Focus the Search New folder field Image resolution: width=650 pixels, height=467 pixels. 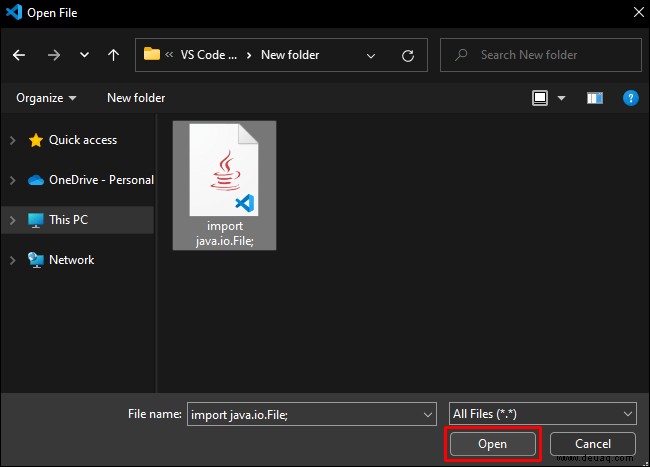(x=541, y=55)
